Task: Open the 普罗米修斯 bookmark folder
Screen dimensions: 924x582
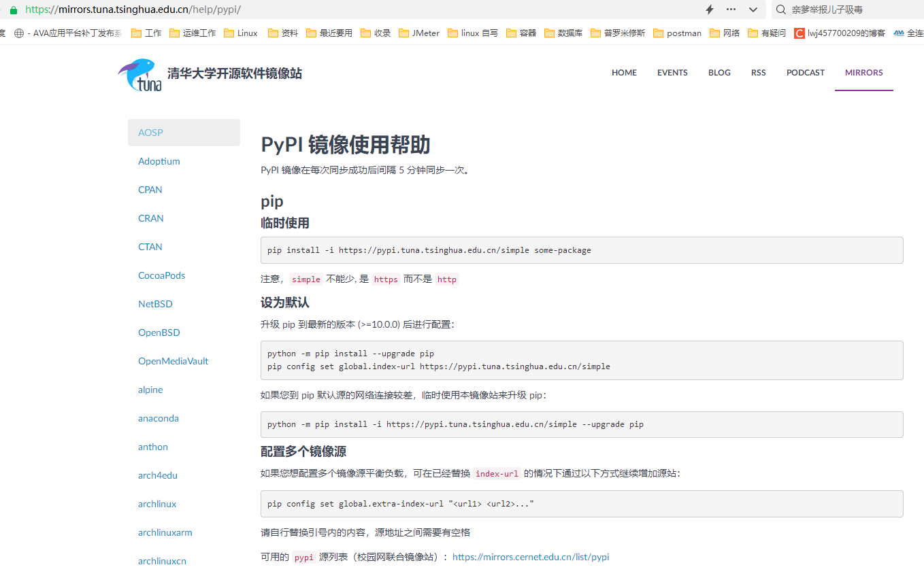Action: (x=618, y=33)
